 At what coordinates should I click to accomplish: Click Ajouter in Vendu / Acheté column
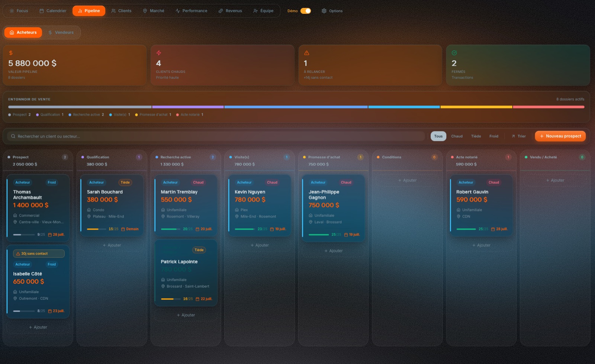click(x=555, y=180)
